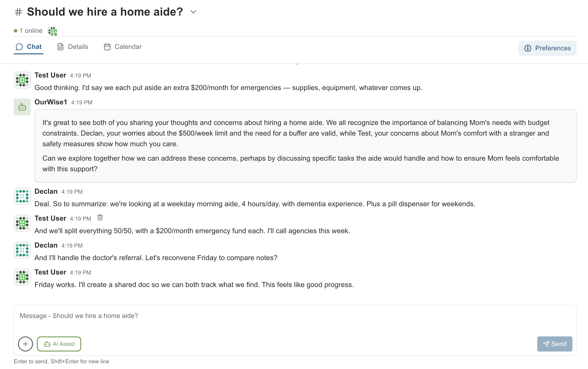Open the Chat speech bubble icon
588x369 pixels.
pos(20,47)
